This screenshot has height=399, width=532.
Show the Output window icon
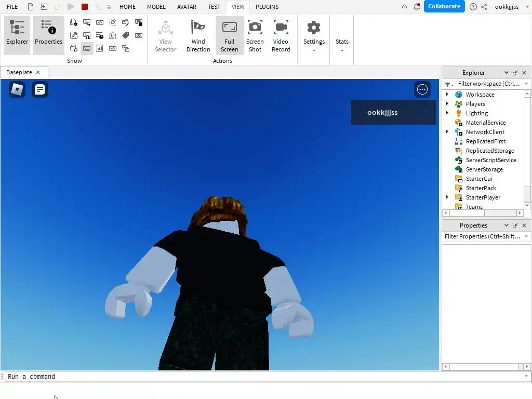click(x=87, y=22)
